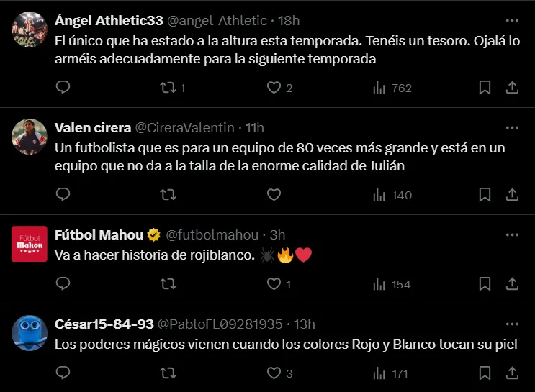Share the Fútbol Mahou tweet
Viewport: 535px width, 392px height.
coord(512,284)
